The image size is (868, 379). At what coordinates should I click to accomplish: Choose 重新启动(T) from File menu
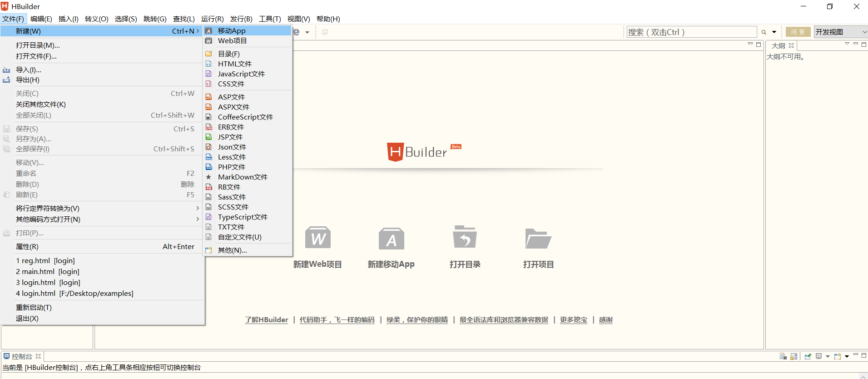[x=102, y=308]
